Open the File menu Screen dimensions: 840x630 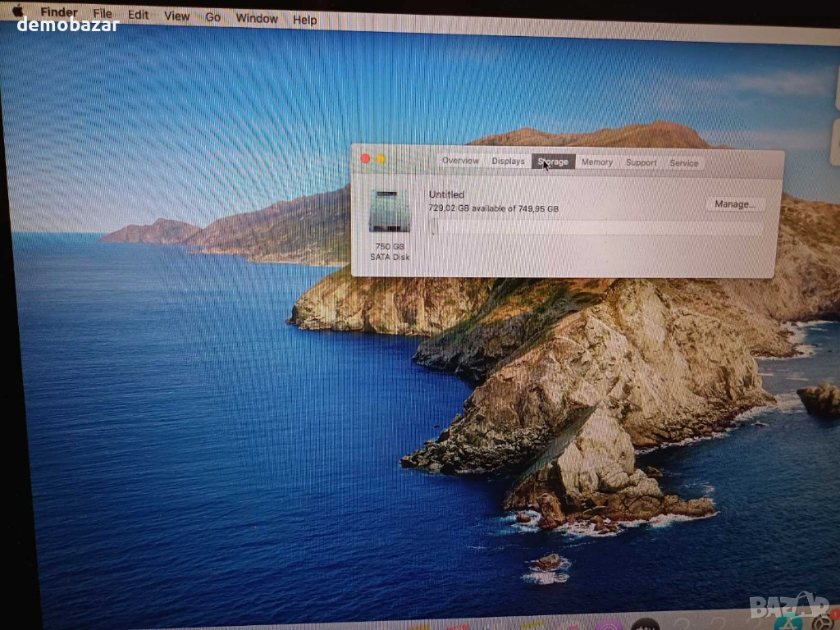103,14
